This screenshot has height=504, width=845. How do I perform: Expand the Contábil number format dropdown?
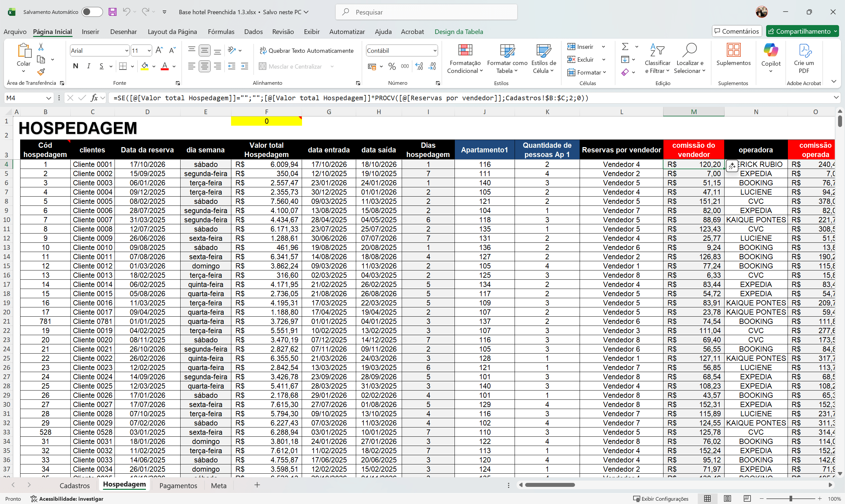435,50
